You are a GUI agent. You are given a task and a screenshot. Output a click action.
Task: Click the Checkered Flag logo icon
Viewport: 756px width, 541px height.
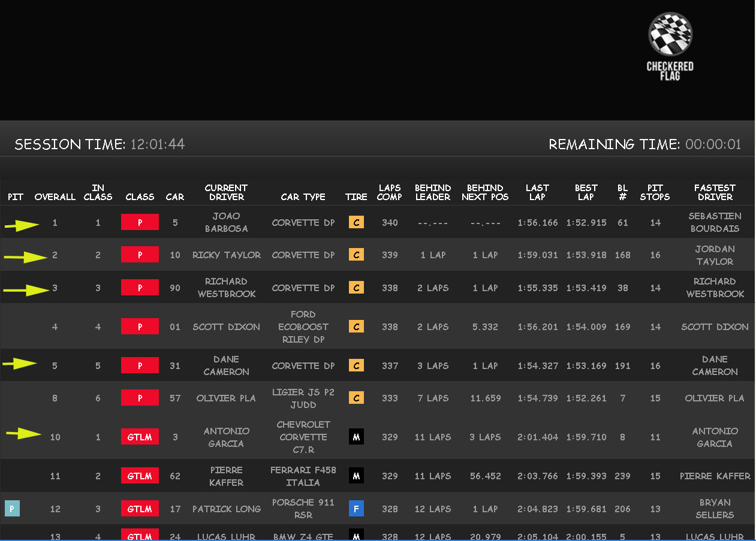point(670,35)
